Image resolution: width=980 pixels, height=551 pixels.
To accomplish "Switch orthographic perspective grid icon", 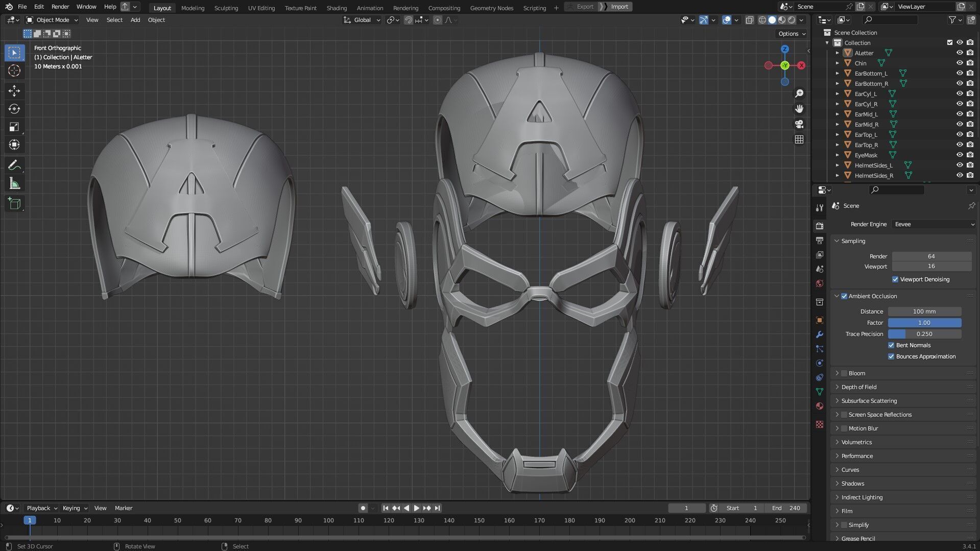I will [799, 139].
